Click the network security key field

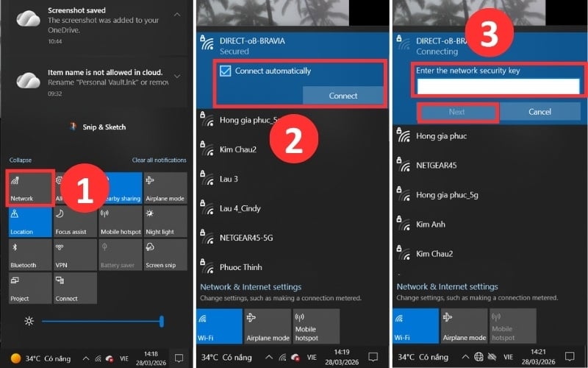[498, 87]
